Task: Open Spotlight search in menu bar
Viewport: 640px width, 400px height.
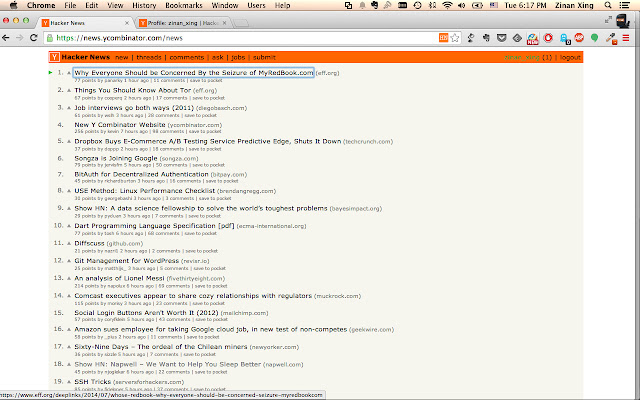Action: [608, 5]
